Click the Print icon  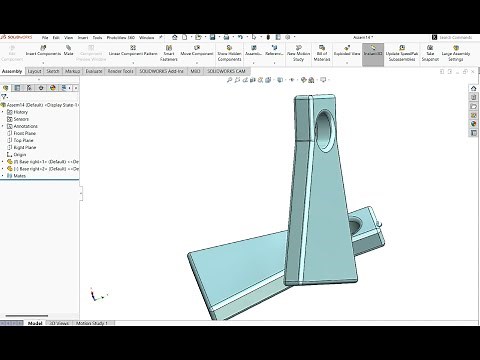pyautogui.click(x=226, y=37)
